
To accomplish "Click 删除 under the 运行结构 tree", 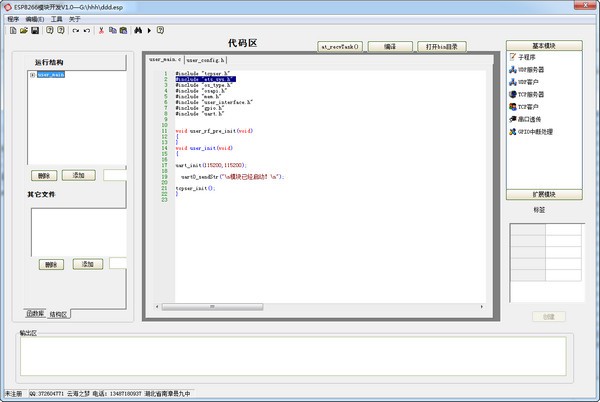I will (44, 176).
